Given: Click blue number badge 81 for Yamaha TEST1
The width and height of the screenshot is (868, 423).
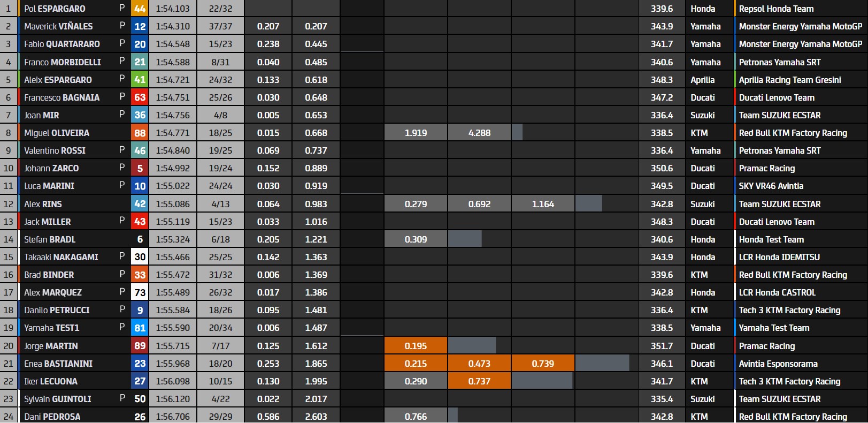Looking at the screenshot, I should tap(140, 328).
